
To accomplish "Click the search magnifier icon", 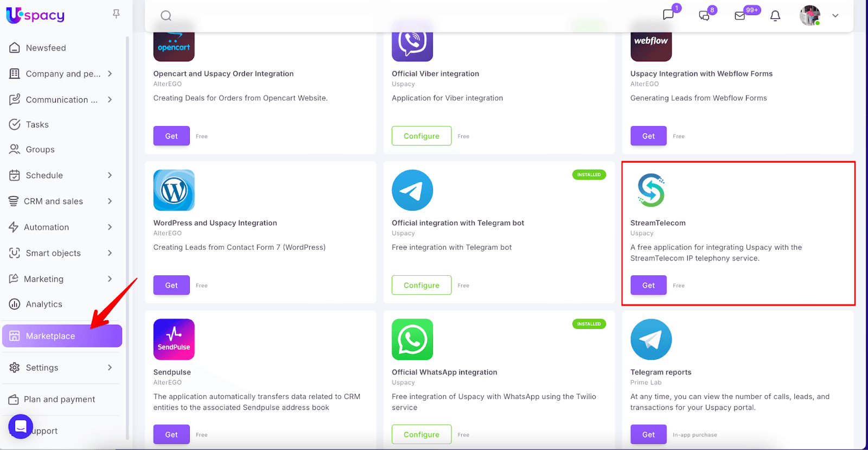I will 166,16.
